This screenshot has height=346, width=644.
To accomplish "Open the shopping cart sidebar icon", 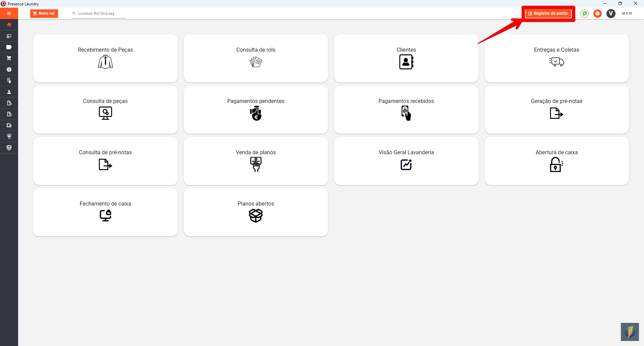I will pyautogui.click(x=9, y=58).
